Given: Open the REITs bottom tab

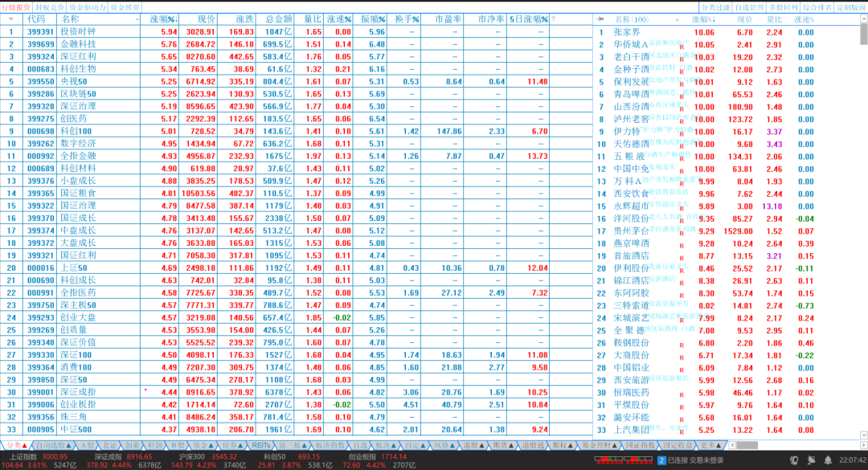Looking at the screenshot, I should (x=260, y=445).
